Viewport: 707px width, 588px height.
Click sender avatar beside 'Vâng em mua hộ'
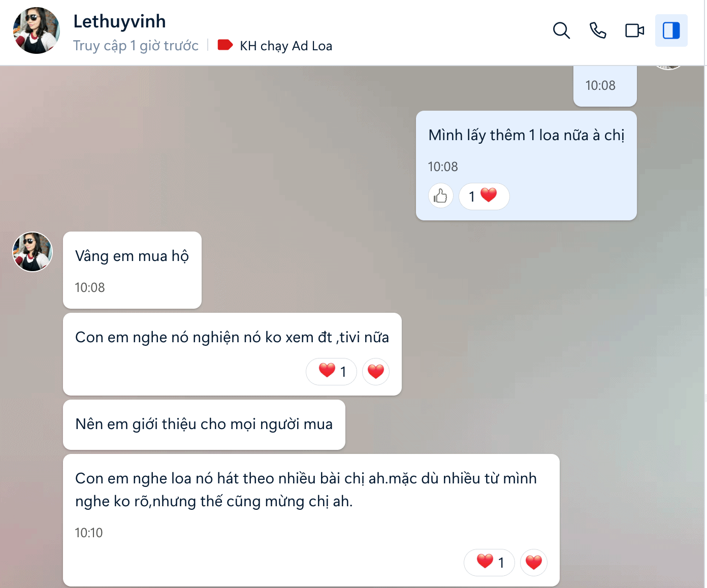(x=33, y=252)
